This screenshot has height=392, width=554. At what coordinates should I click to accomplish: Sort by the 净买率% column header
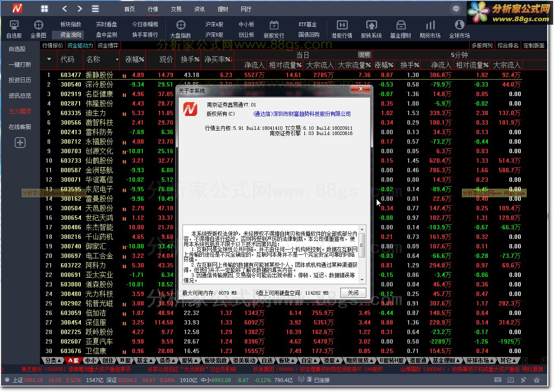(218, 60)
